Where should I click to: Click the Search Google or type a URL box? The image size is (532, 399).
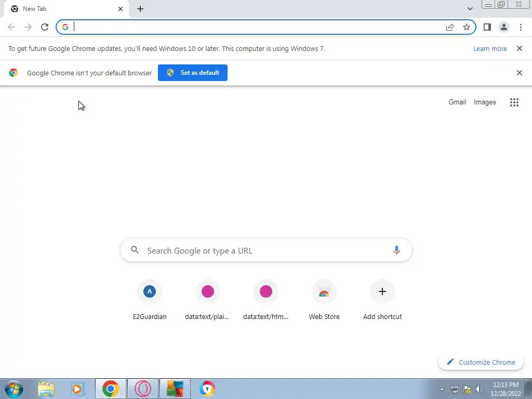coord(266,250)
